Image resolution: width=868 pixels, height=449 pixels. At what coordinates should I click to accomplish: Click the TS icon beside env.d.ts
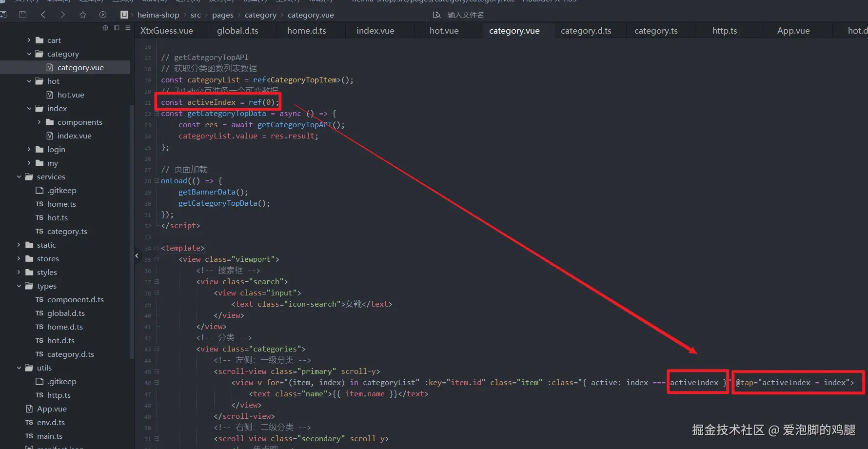[29, 422]
